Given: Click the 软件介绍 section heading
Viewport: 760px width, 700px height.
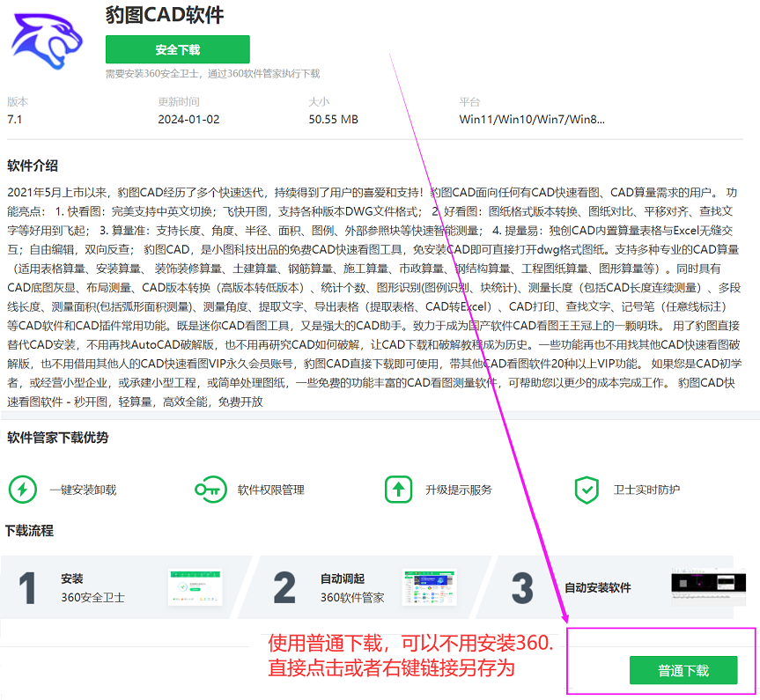Looking at the screenshot, I should (33, 166).
